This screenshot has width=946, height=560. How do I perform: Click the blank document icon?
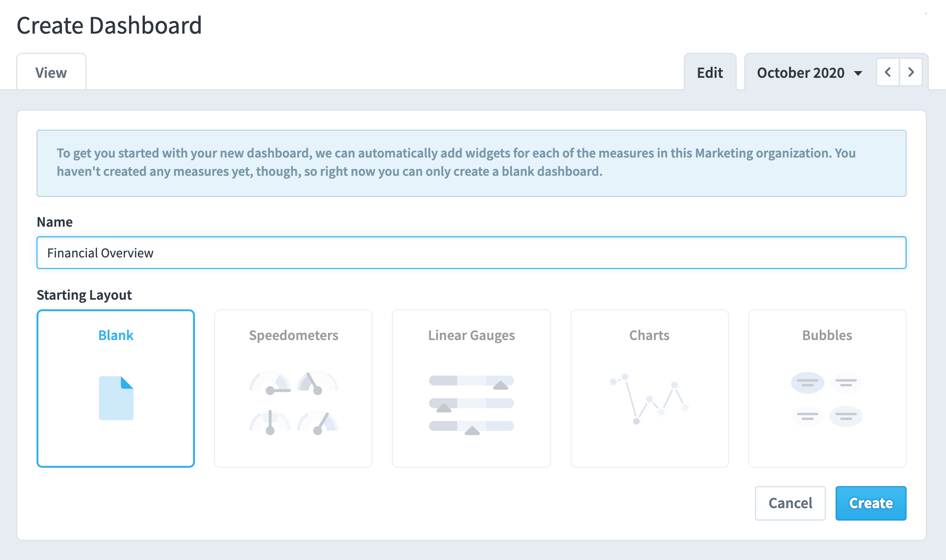(x=116, y=398)
